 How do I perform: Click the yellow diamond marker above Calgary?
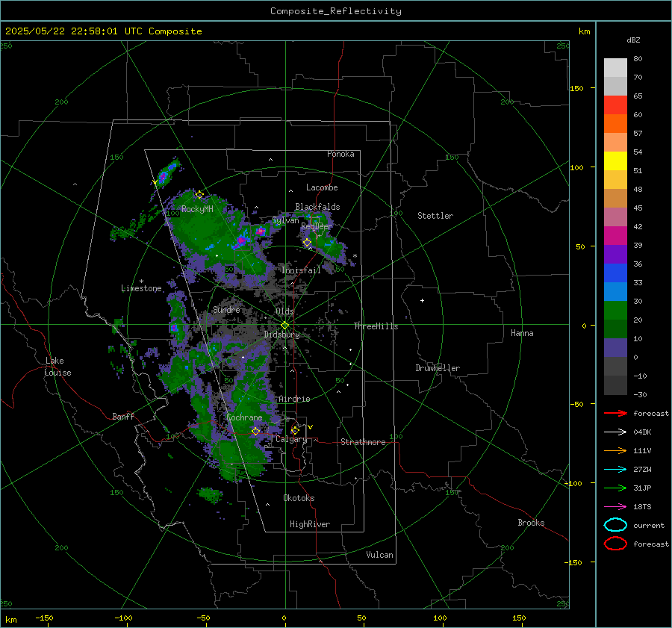pos(295,430)
